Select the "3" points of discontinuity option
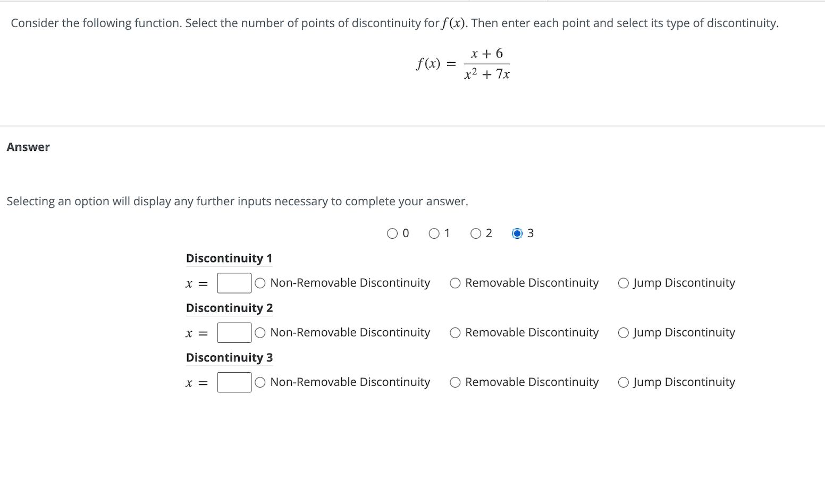825x504 pixels. (517, 233)
